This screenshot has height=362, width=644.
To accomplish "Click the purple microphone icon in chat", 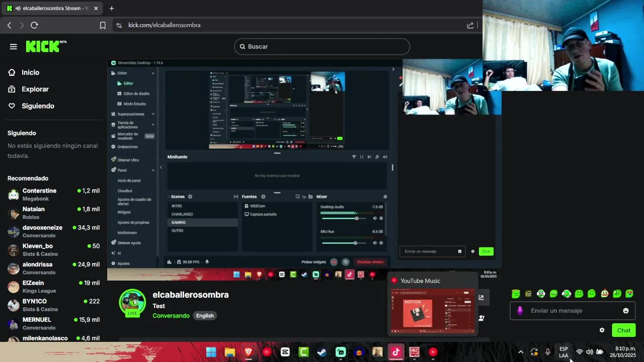I will click(x=520, y=311).
